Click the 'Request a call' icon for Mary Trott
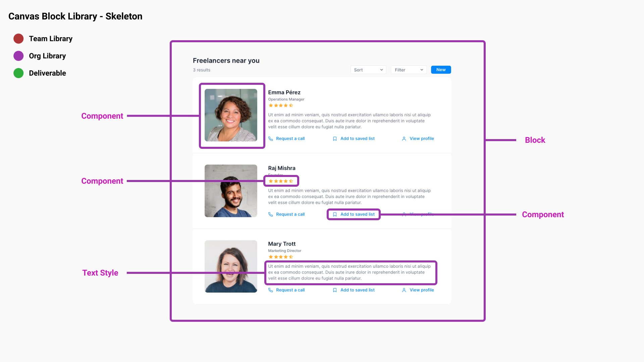This screenshot has width=644, height=362. 270,290
